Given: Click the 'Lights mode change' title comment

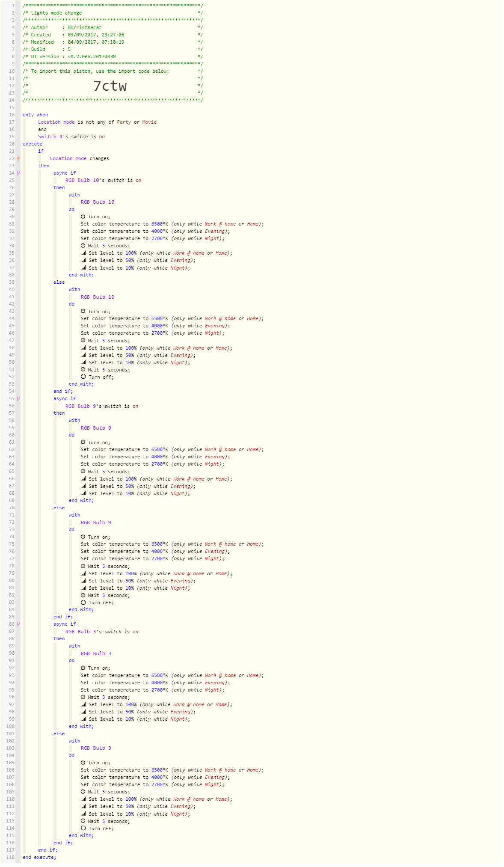Looking at the screenshot, I should point(56,13).
